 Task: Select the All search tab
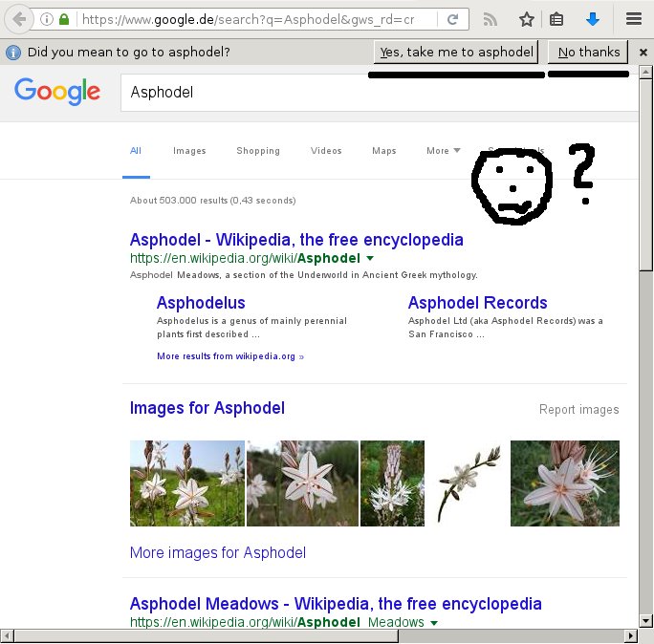coord(136,150)
